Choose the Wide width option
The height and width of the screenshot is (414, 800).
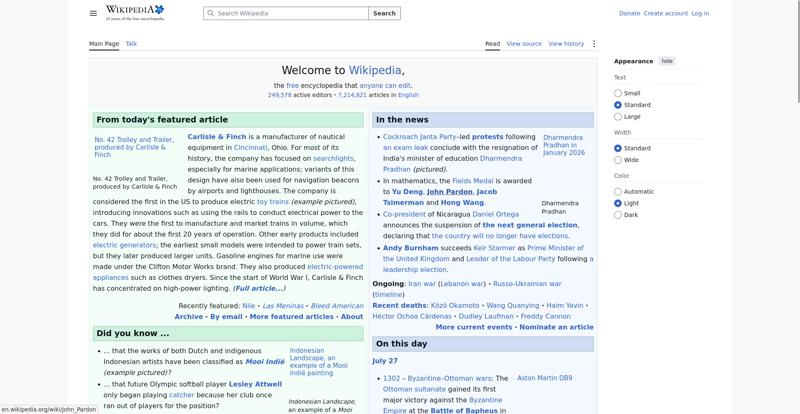618,160
